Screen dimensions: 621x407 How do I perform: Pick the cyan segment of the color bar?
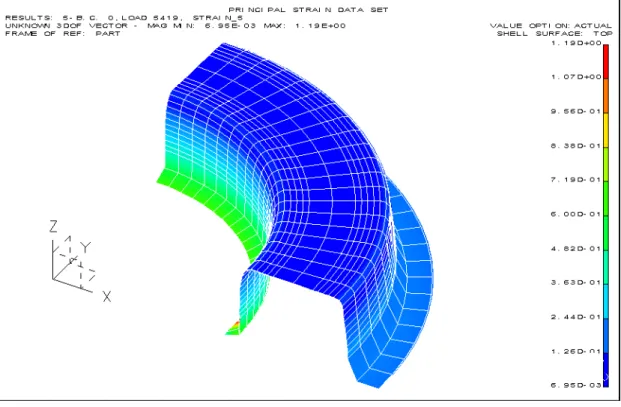click(x=606, y=301)
